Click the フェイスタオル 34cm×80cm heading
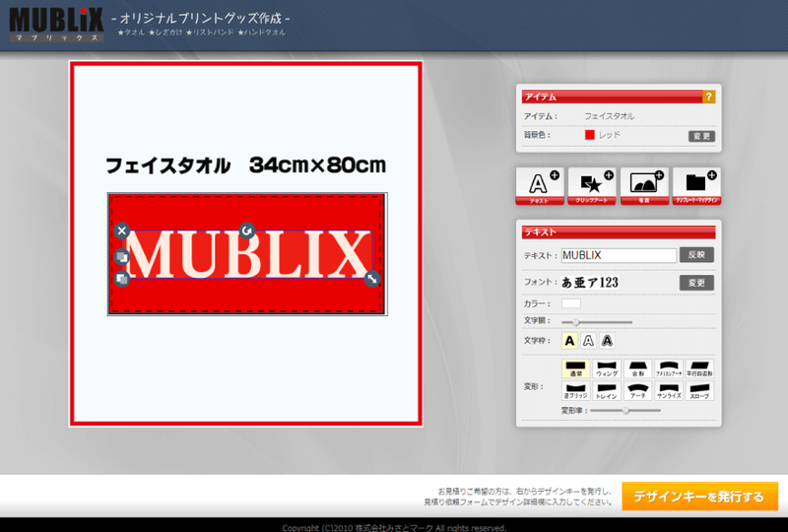This screenshot has height=532, width=788. pyautogui.click(x=245, y=165)
